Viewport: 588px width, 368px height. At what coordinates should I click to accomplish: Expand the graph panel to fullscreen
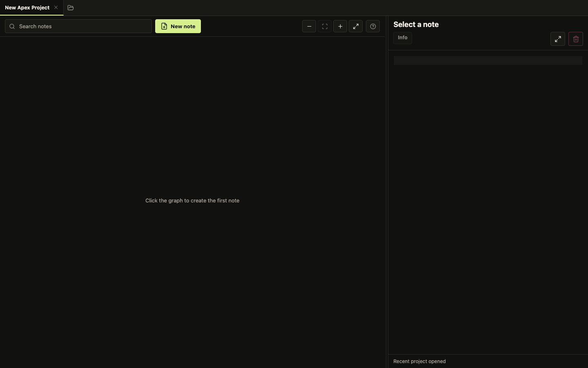pos(356,26)
